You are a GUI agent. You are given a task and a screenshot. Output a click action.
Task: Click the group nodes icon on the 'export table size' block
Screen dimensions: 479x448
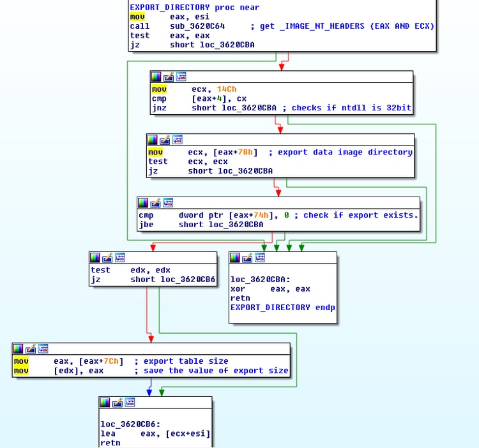43,348
